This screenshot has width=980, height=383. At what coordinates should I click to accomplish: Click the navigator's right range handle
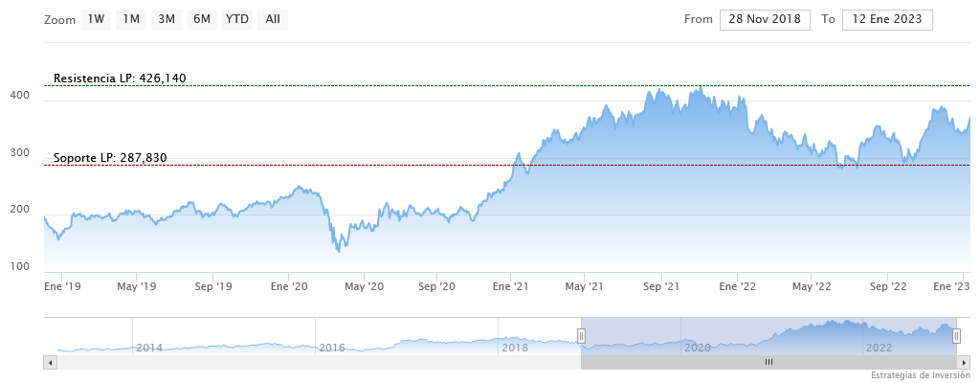tap(955, 335)
